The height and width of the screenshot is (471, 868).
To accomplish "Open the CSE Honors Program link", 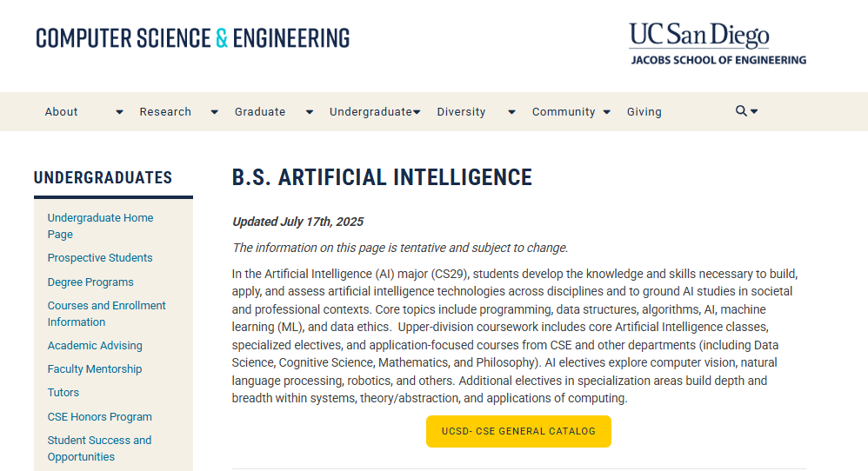I will [x=99, y=417].
